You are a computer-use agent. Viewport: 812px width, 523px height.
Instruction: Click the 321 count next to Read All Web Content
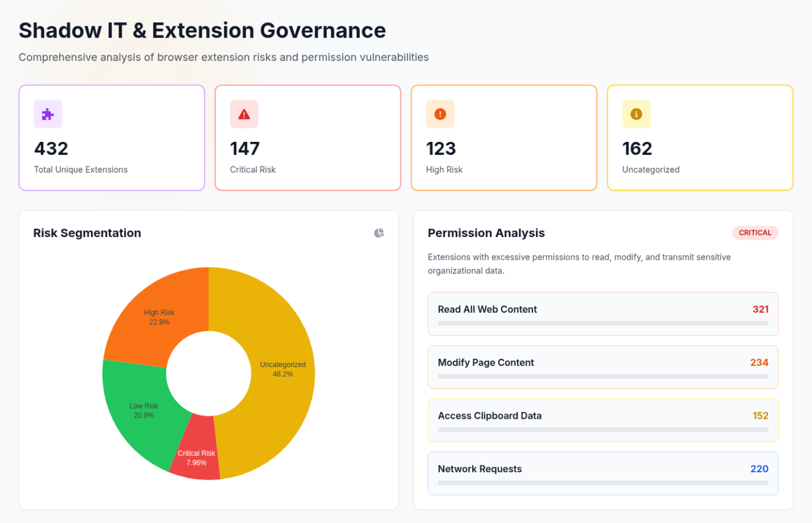click(x=760, y=309)
